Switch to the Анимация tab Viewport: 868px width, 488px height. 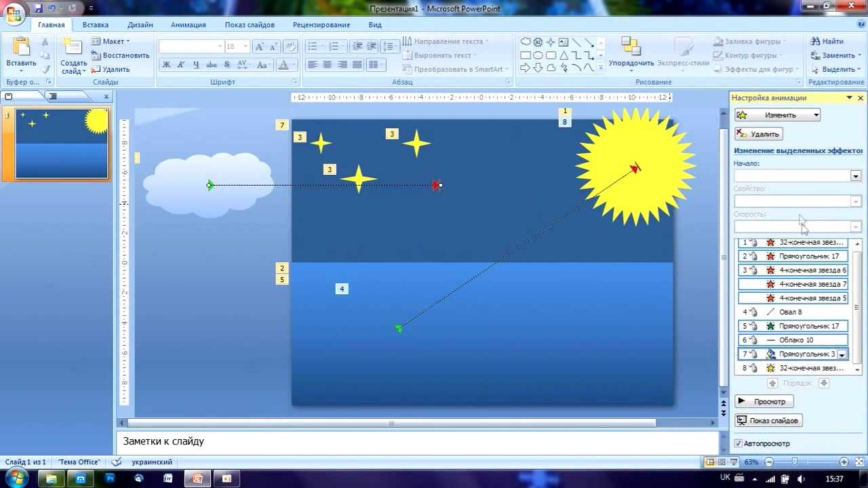pos(189,25)
